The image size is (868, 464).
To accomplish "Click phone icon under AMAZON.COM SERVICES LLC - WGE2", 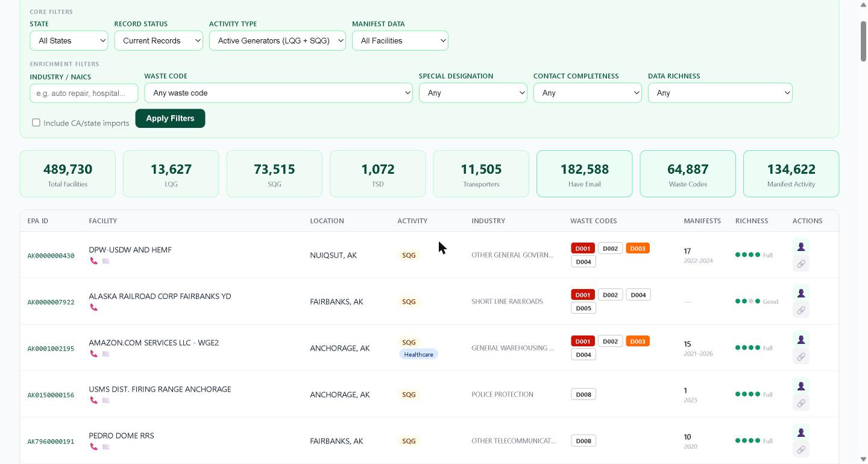I will [x=93, y=354].
